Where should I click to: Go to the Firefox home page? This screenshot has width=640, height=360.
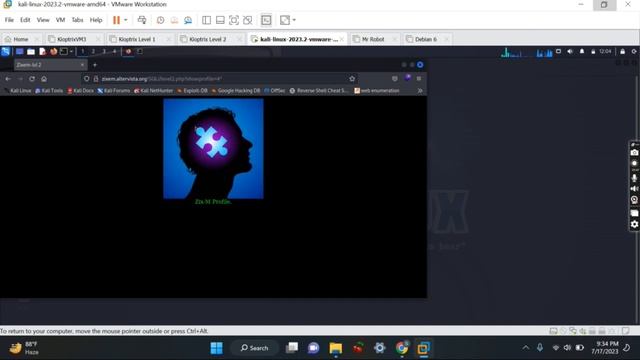point(44,79)
